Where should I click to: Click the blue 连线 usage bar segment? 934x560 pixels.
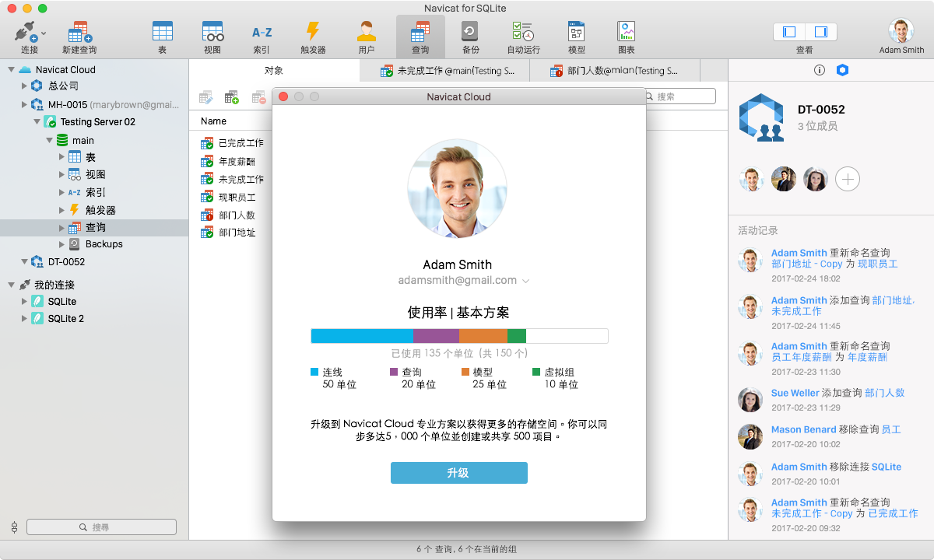362,336
